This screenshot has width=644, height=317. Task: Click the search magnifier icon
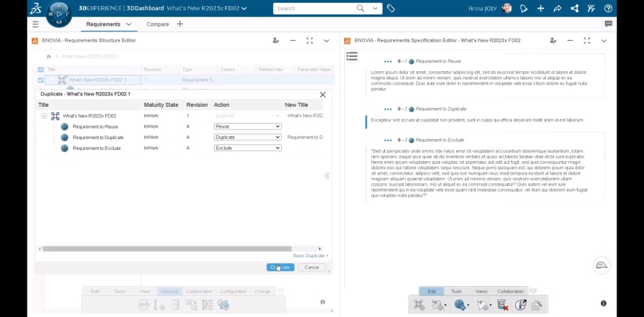(360, 8)
